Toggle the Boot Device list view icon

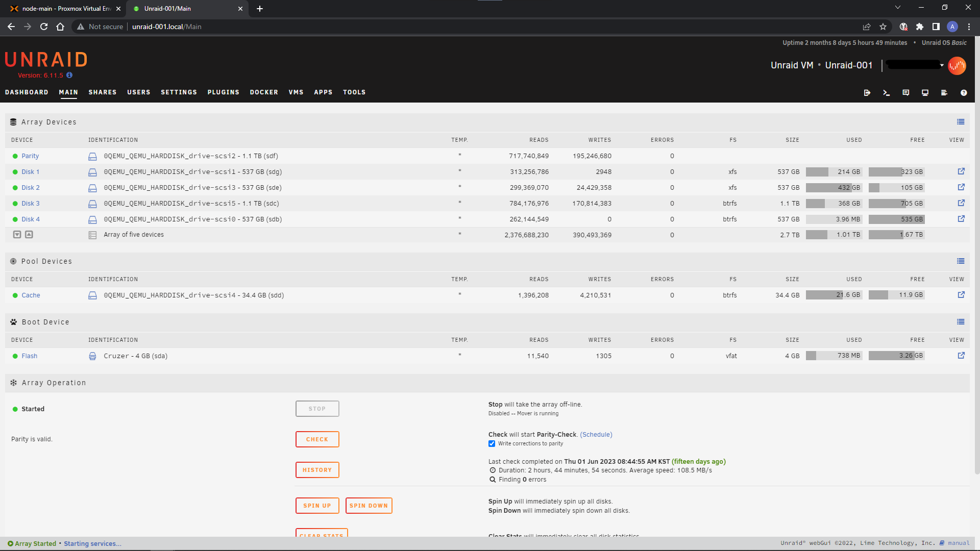pos(961,322)
